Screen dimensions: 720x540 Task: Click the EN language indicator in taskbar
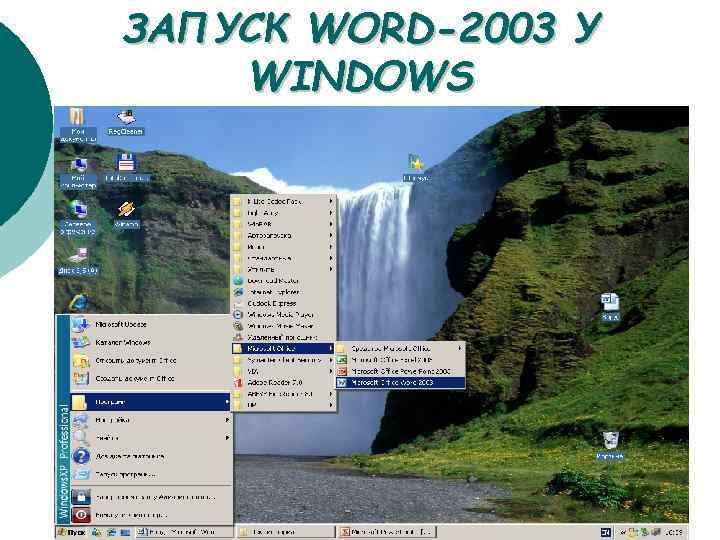(606, 533)
